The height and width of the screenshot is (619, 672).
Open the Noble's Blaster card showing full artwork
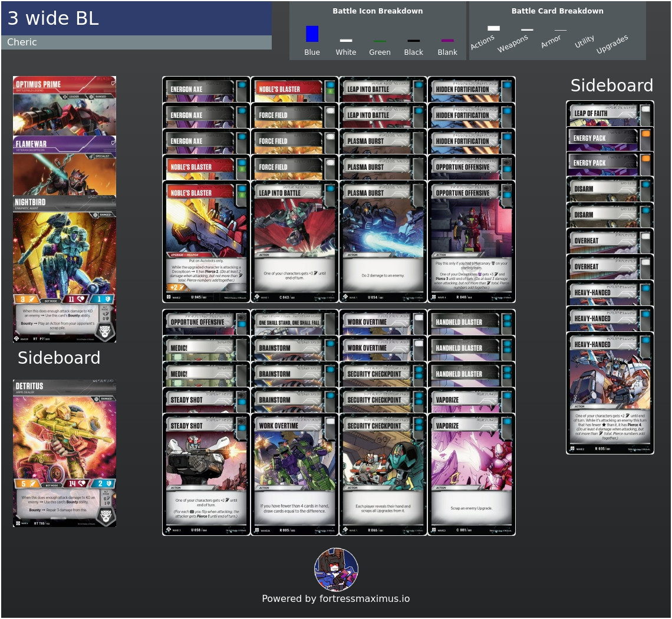[206, 241]
